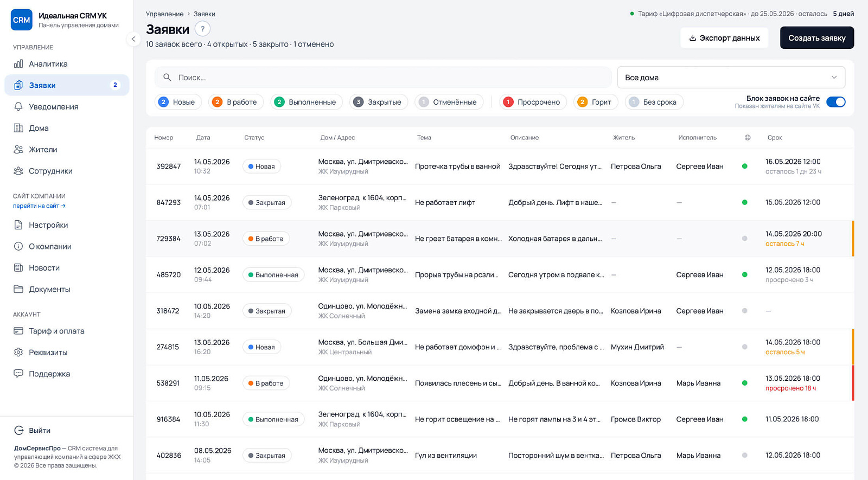The height and width of the screenshot is (480, 868).
Task: Toggle the Блок заявок на сайте switch
Action: pos(835,102)
